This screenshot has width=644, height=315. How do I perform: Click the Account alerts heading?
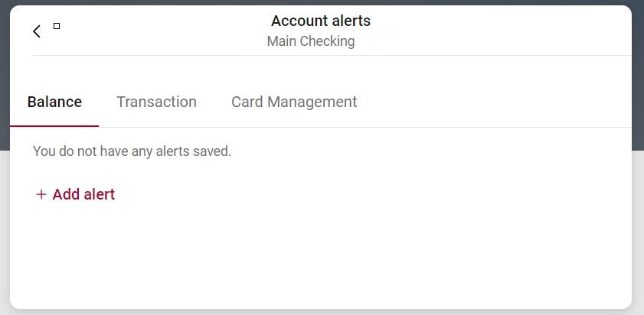321,21
